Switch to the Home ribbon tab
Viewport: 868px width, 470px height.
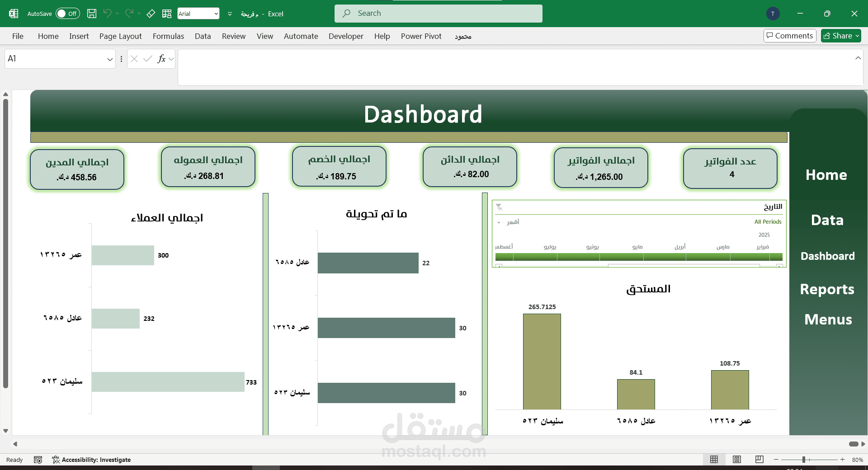tap(48, 36)
